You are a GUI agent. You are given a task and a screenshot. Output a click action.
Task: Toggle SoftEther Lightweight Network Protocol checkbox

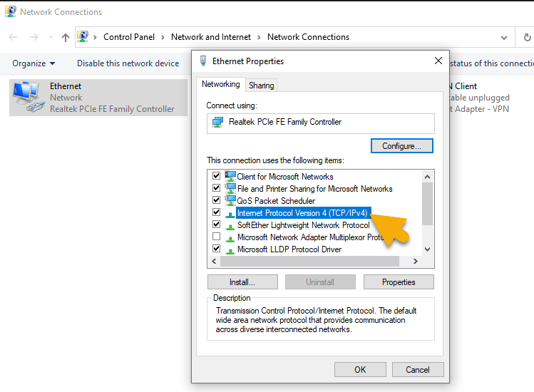click(217, 225)
